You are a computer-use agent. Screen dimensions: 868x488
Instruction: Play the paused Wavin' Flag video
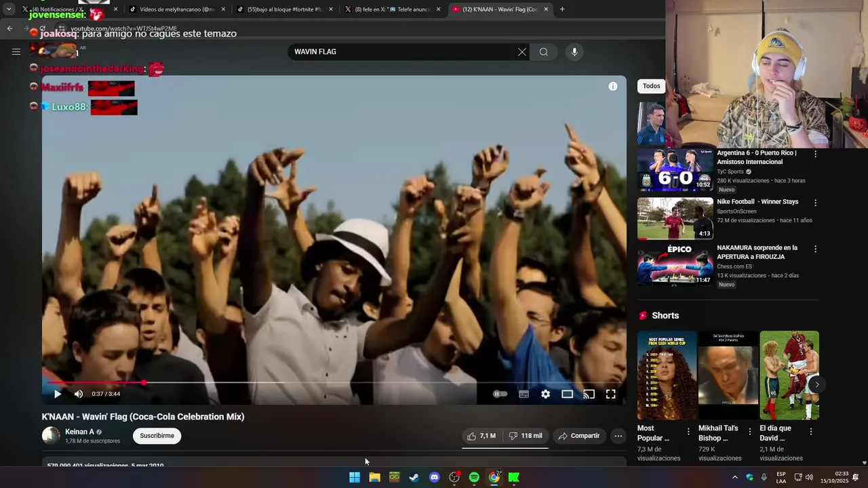[58, 394]
